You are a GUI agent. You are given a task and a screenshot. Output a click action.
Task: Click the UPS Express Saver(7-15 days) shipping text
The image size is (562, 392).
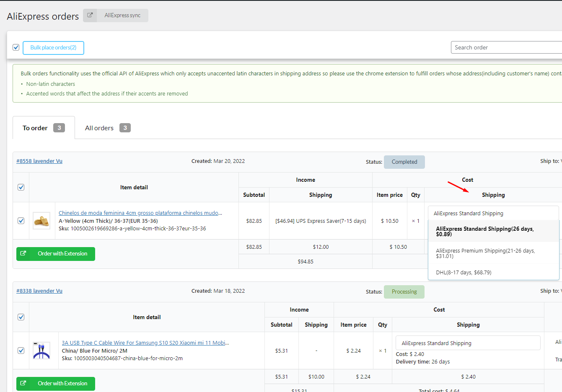pos(321,221)
